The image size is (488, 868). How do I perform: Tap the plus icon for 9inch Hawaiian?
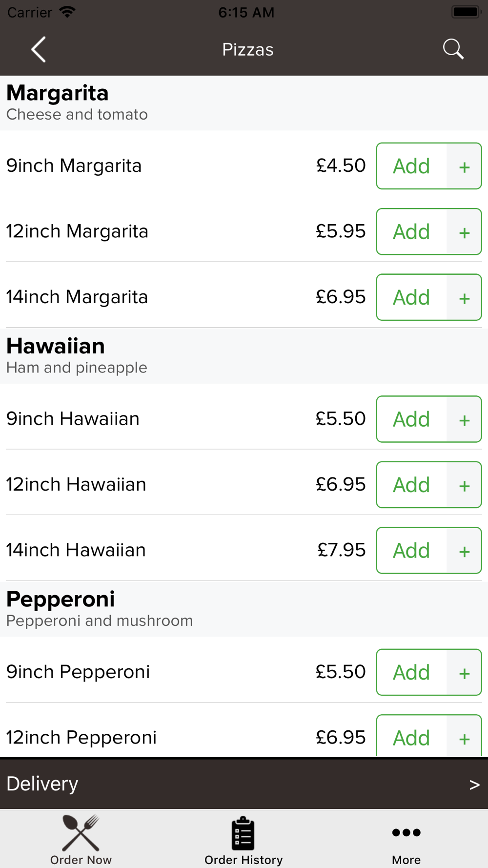pos(464,419)
